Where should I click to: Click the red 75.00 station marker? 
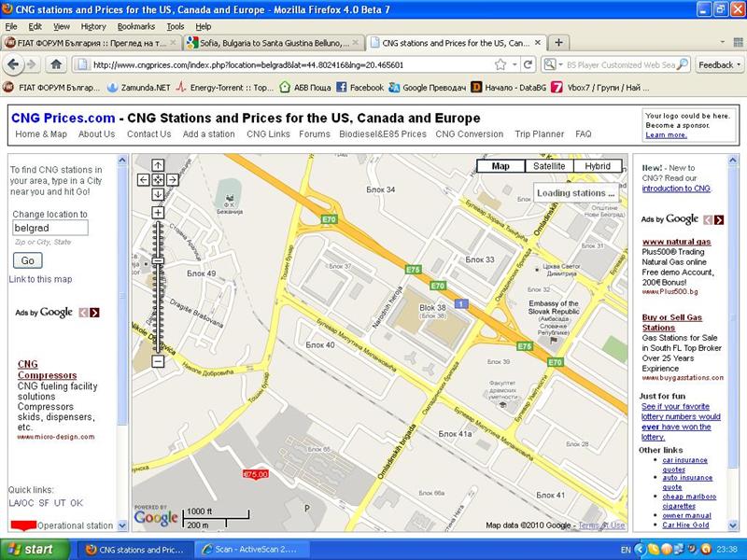coord(256,474)
